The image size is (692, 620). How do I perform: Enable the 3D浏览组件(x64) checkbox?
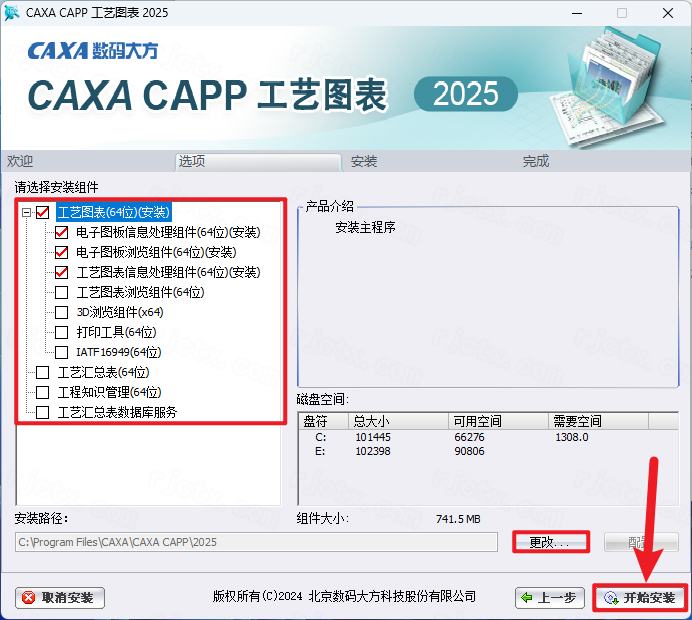(x=62, y=312)
